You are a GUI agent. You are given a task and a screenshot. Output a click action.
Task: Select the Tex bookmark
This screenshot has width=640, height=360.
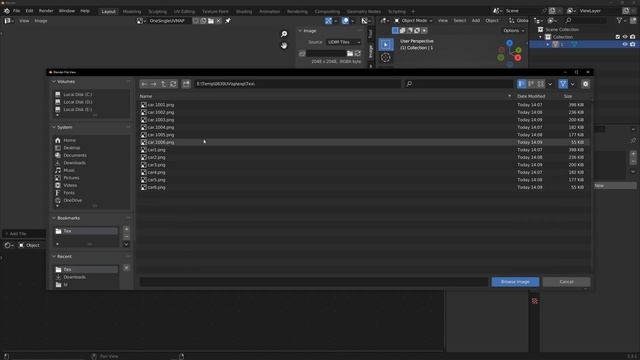click(86, 231)
